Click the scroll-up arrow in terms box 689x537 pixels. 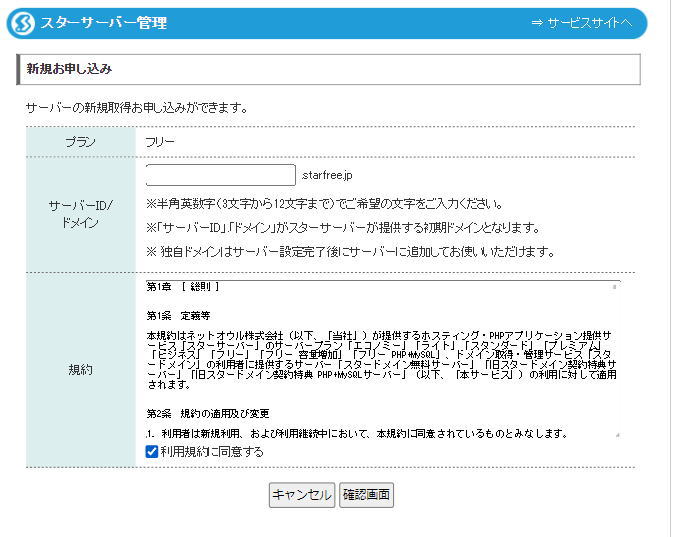pyautogui.click(x=615, y=286)
